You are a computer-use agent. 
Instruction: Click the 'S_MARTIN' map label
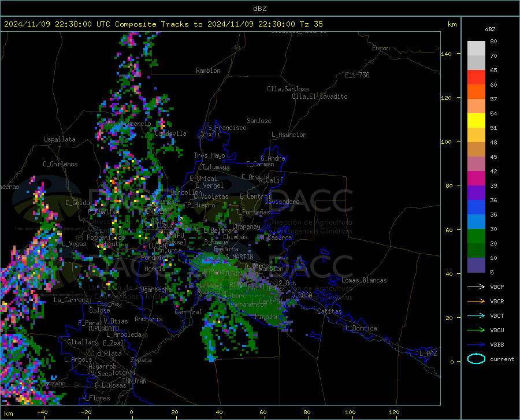point(239,257)
